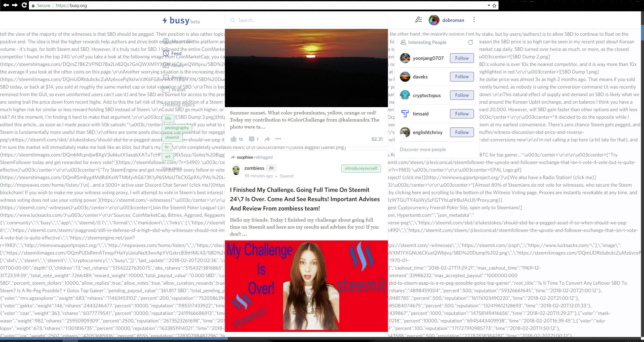Click the busy beta logo

point(181,20)
